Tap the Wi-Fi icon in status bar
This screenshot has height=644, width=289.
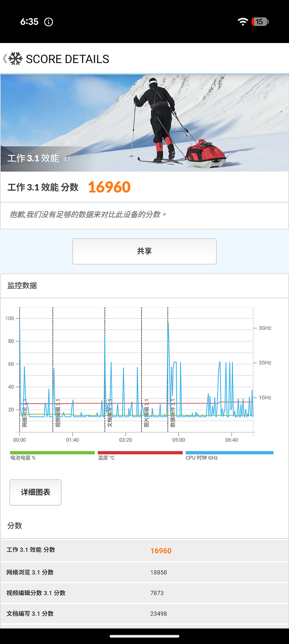[x=243, y=22]
